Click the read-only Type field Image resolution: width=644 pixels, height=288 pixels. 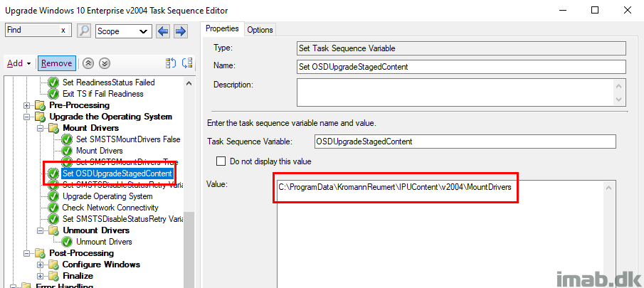(x=461, y=48)
